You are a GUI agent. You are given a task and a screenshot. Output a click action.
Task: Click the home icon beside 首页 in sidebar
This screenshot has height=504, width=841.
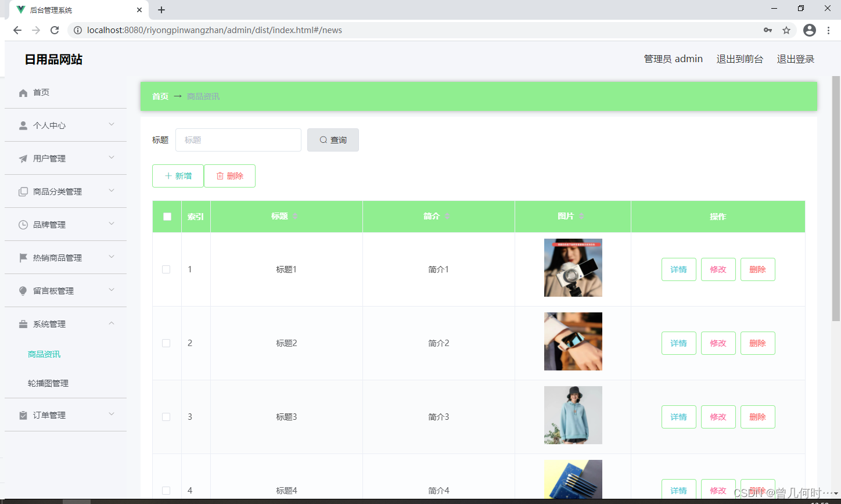pyautogui.click(x=23, y=93)
